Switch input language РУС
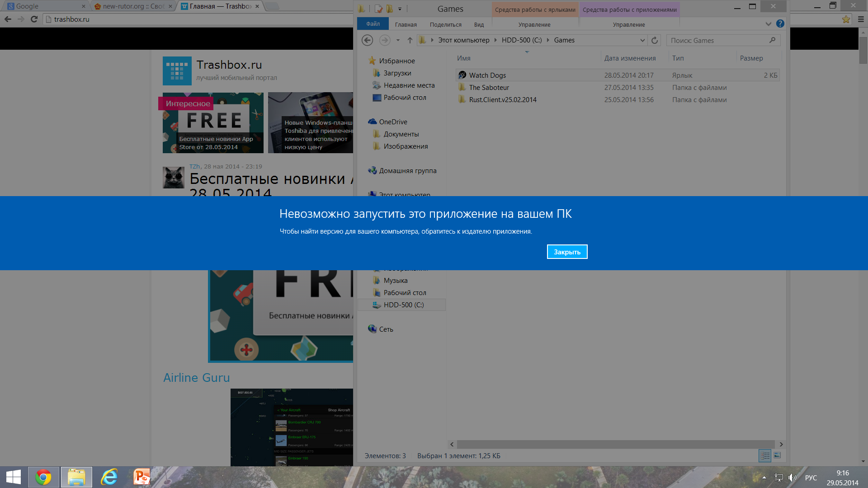 coord(811,478)
